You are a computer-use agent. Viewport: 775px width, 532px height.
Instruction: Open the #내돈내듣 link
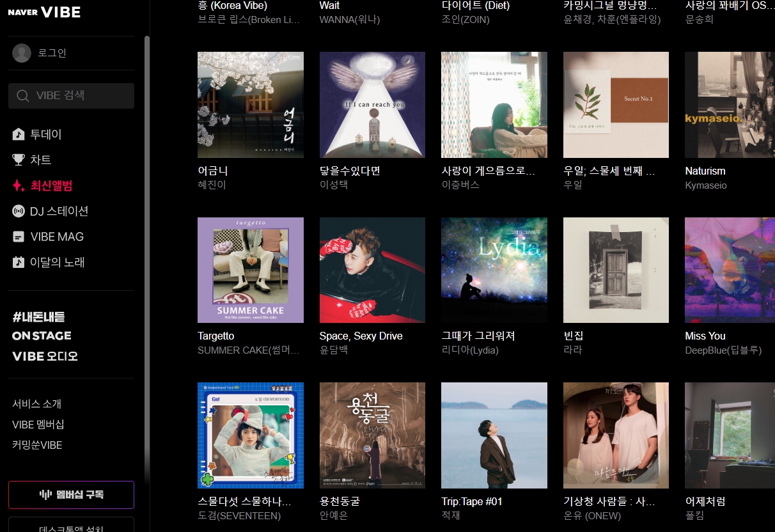[x=38, y=317]
